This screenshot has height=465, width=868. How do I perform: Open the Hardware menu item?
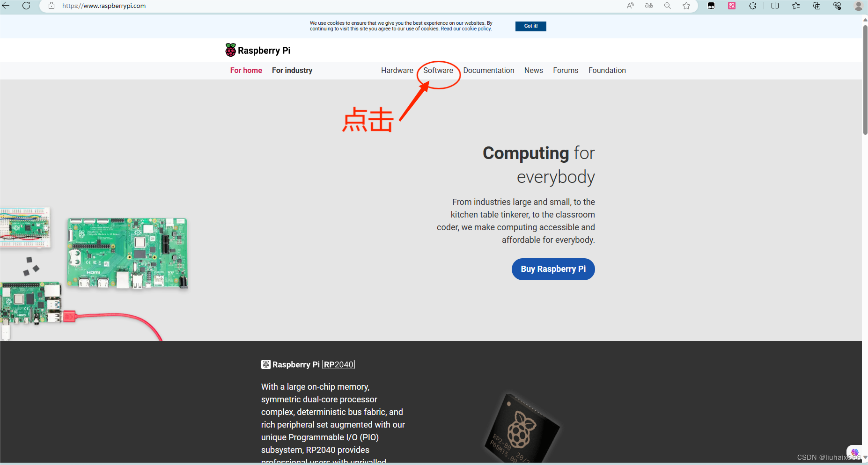pos(397,70)
